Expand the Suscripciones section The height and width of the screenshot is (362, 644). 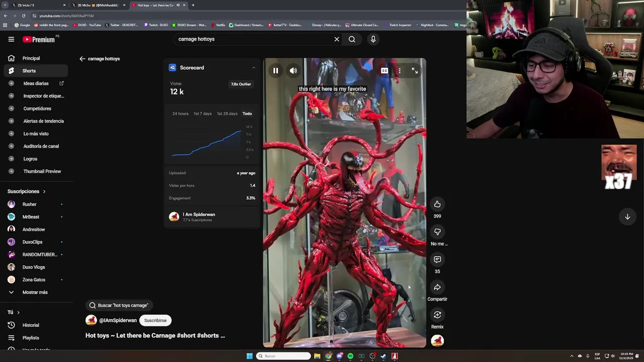[26, 192]
